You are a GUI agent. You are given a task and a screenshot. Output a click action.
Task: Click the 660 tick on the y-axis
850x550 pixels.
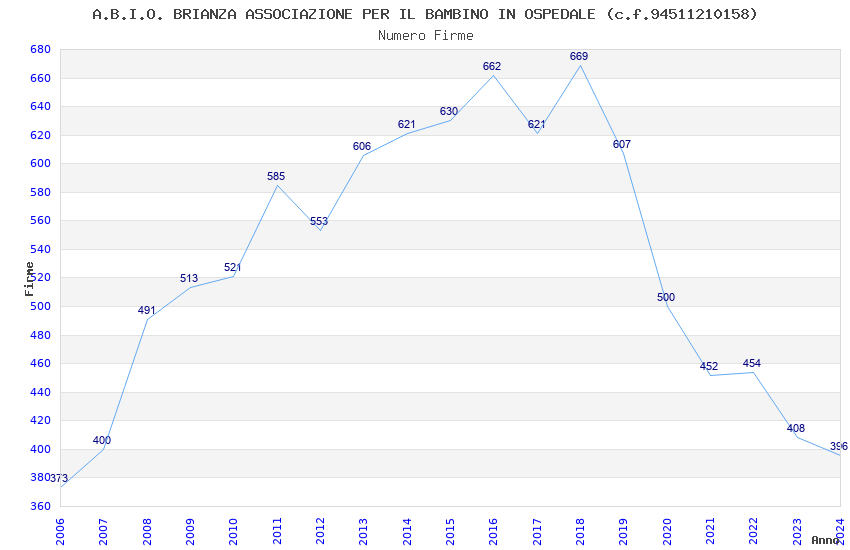(41, 79)
